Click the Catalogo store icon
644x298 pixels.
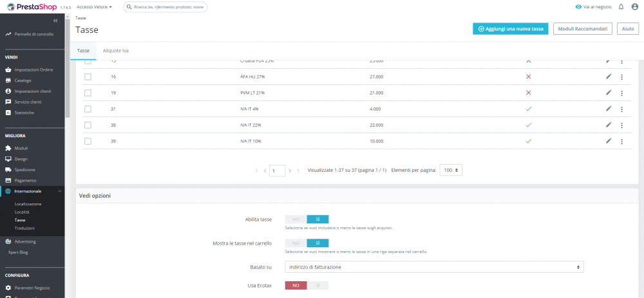coord(8,80)
